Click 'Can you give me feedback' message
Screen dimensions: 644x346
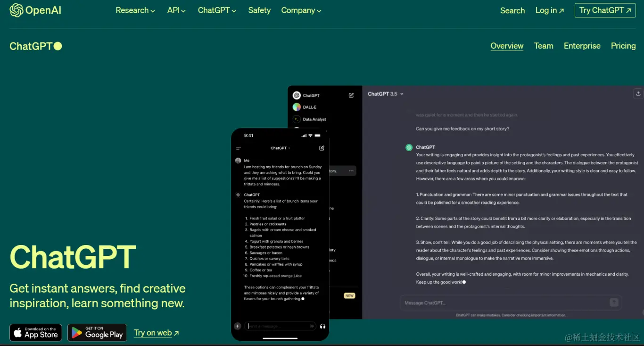point(462,129)
